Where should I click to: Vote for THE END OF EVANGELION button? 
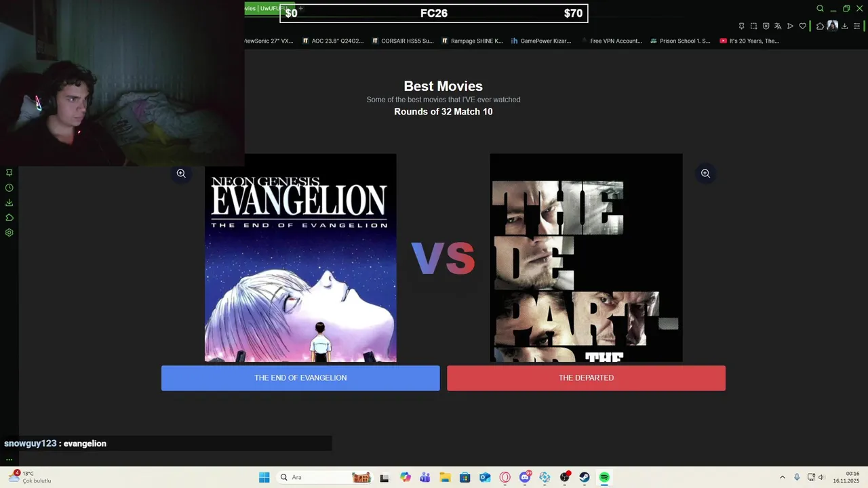pyautogui.click(x=300, y=378)
